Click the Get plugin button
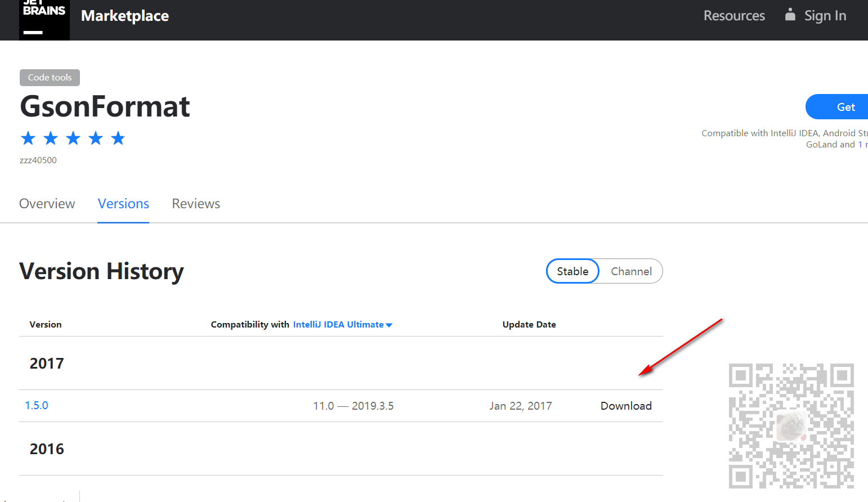This screenshot has width=868, height=502. (837, 107)
